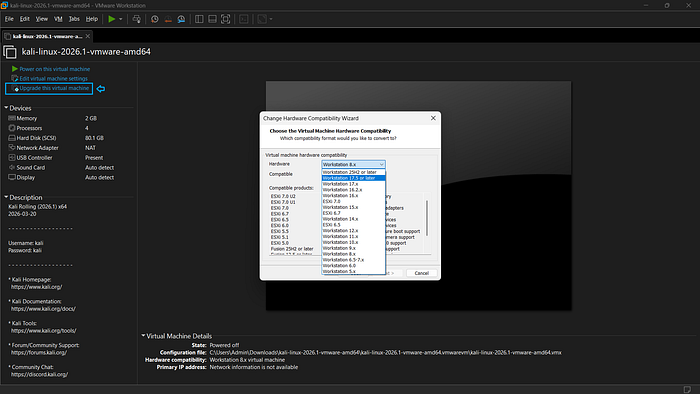
Task: Click Edit virtual machine settings link
Action: pos(54,79)
